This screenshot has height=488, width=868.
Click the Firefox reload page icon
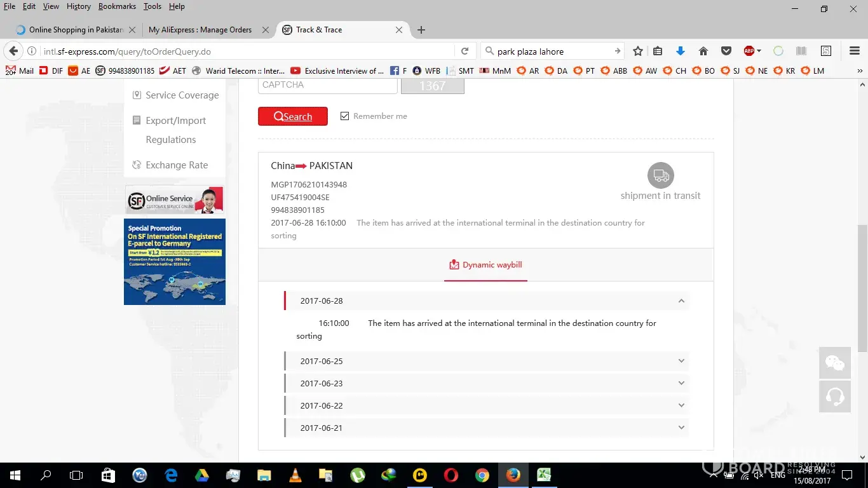[465, 51]
